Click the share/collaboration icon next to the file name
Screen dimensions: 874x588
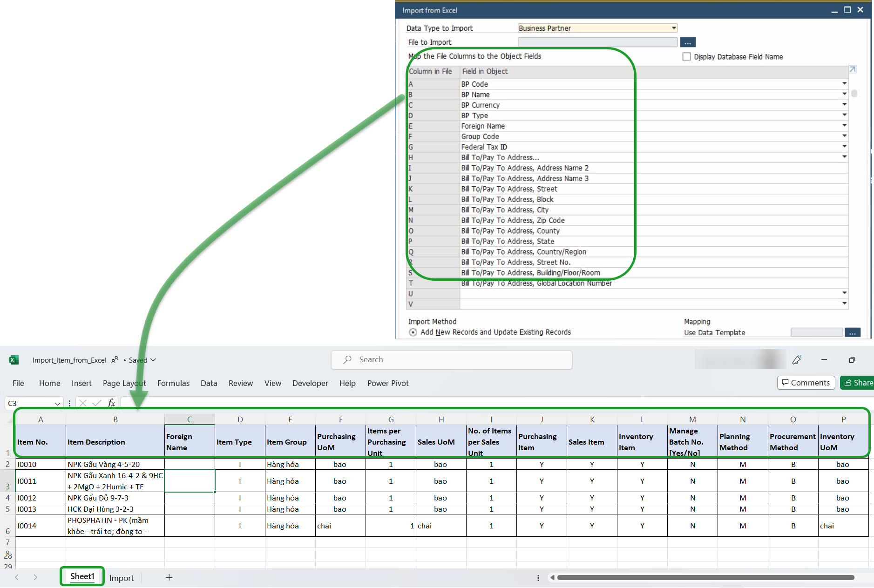[115, 360]
